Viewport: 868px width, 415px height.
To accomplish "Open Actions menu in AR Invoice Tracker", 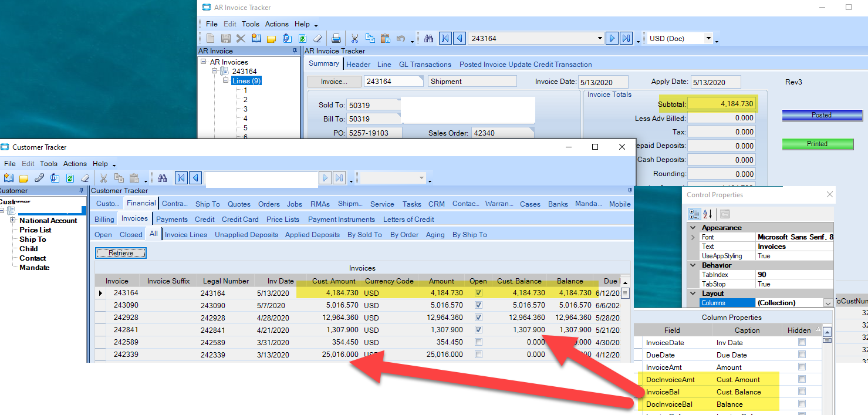I will pos(276,24).
